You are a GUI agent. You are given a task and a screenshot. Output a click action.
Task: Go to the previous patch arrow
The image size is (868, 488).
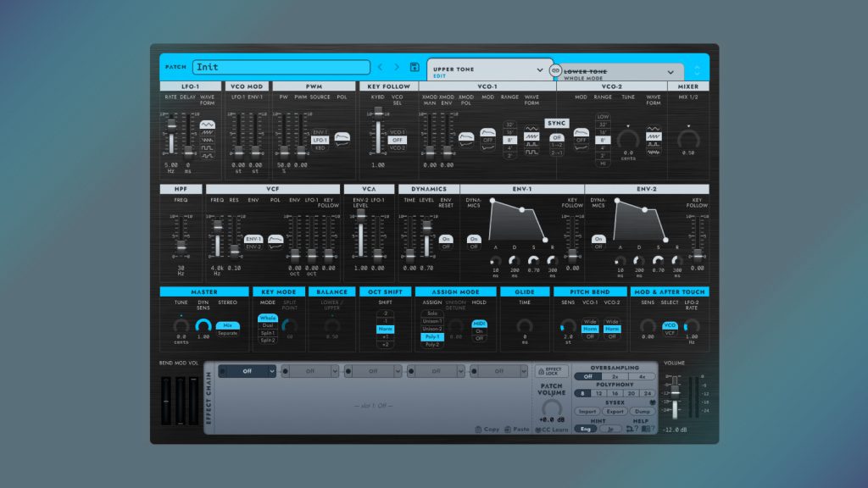tap(381, 67)
